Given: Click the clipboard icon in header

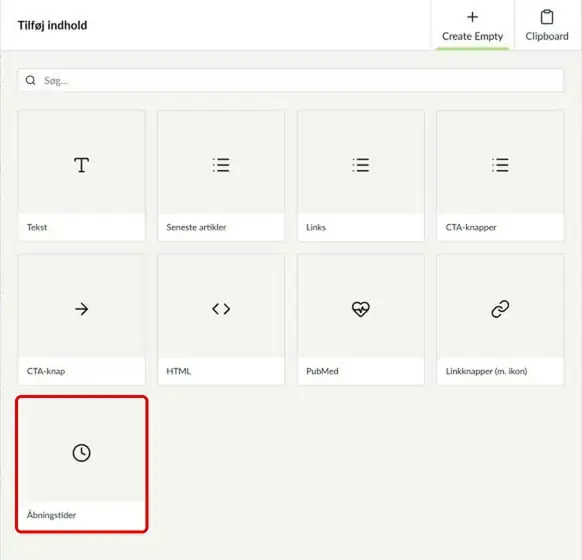Looking at the screenshot, I should 547,17.
